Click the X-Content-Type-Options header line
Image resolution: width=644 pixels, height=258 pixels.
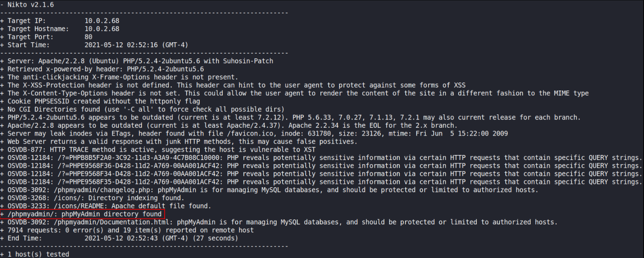pyautogui.click(x=294, y=93)
